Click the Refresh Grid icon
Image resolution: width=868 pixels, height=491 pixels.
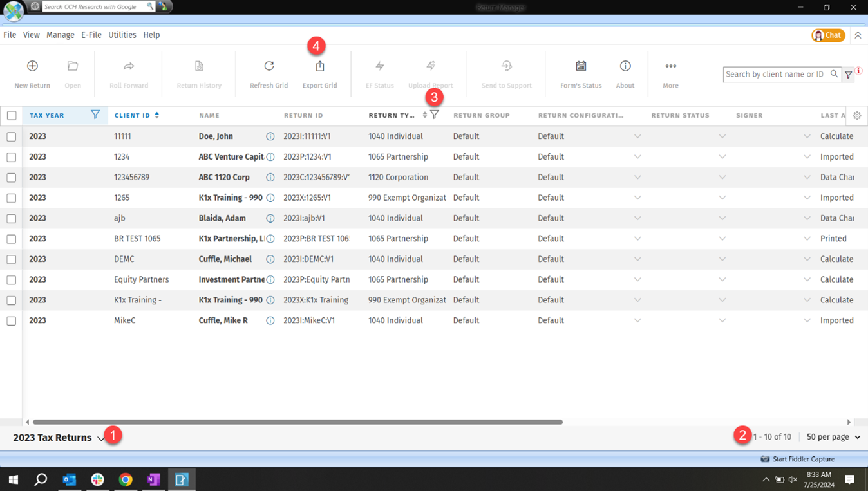(x=269, y=66)
